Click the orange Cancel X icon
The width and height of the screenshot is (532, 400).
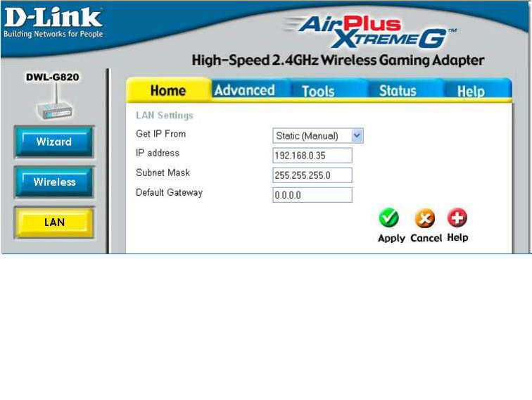(x=424, y=218)
